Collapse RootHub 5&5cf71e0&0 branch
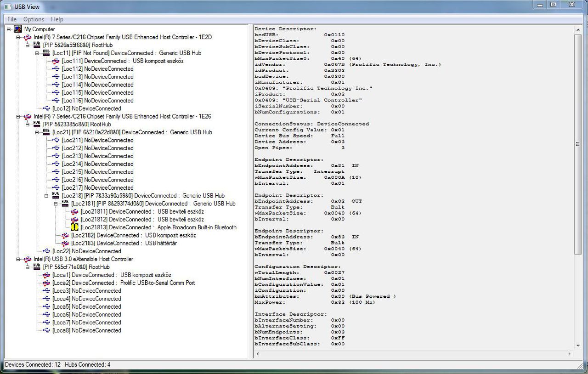The width and height of the screenshot is (588, 374). pyautogui.click(x=28, y=267)
